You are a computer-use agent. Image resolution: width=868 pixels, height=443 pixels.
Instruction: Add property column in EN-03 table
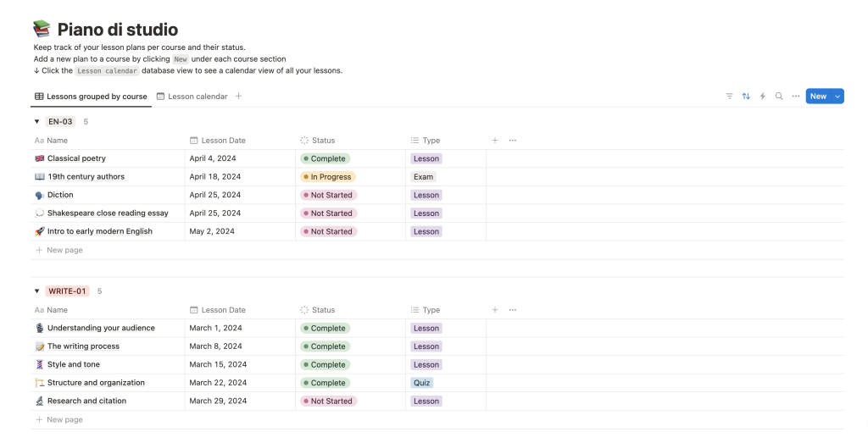[495, 141]
